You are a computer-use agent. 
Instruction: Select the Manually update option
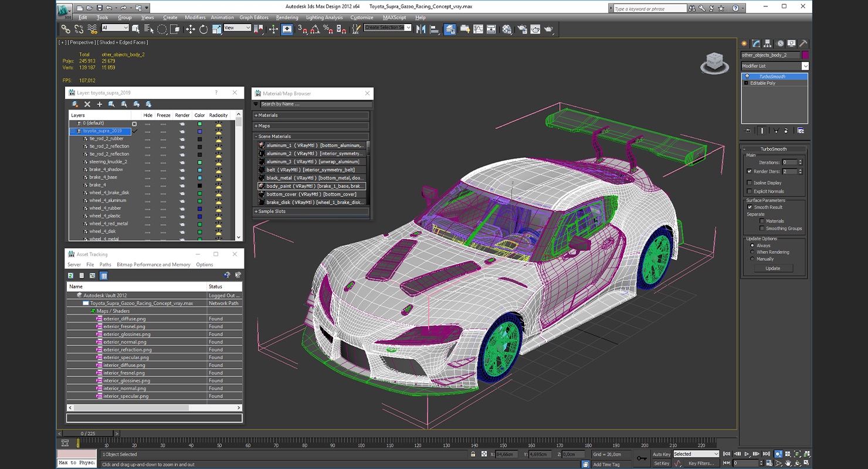point(752,259)
